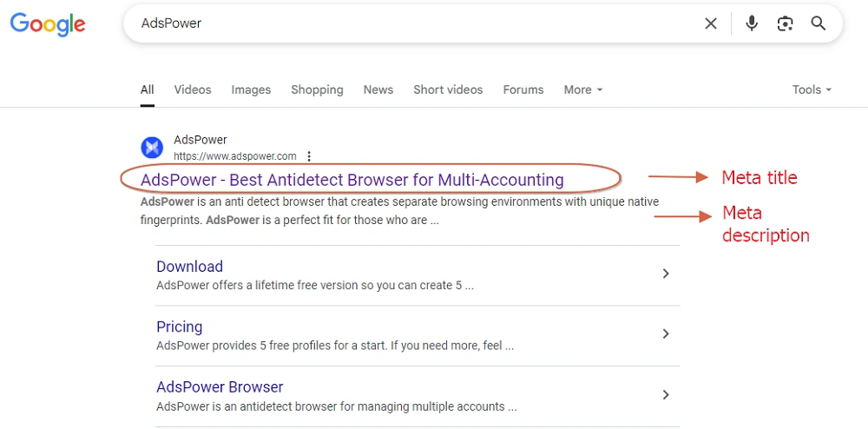
Task: Expand the More dropdown filter
Action: tap(583, 89)
